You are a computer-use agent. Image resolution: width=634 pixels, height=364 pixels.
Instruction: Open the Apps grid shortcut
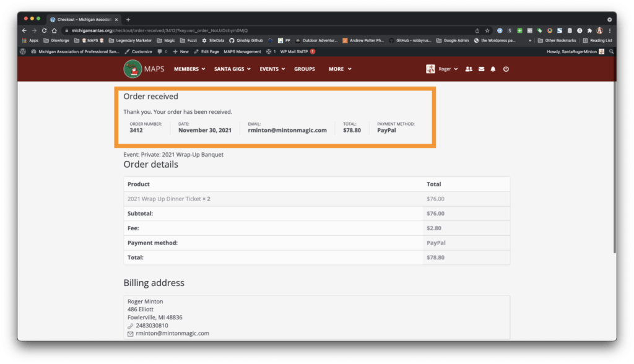pyautogui.click(x=30, y=40)
